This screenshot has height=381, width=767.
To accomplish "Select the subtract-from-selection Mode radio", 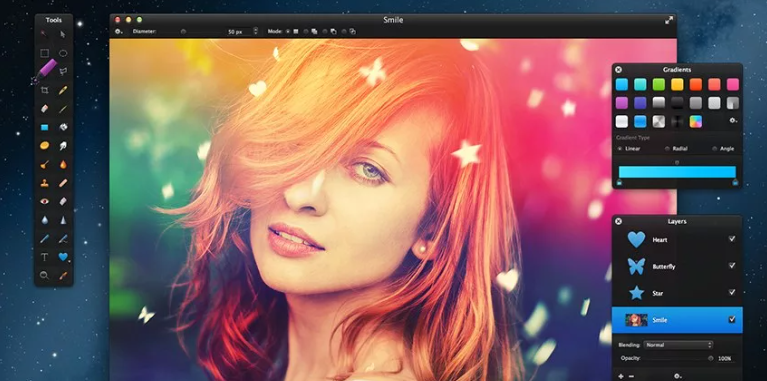I will (325, 31).
